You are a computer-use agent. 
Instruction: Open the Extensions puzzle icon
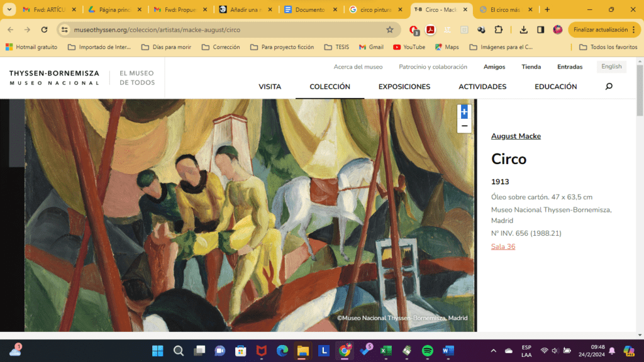498,30
